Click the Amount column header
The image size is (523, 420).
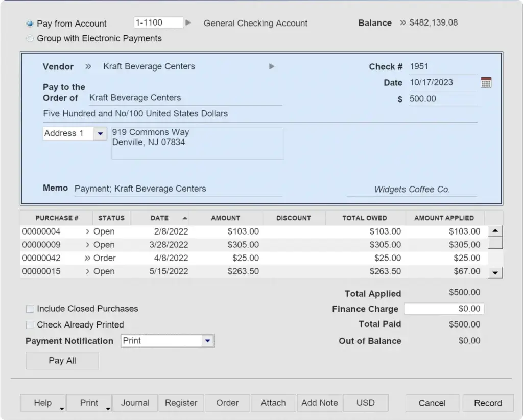225,218
